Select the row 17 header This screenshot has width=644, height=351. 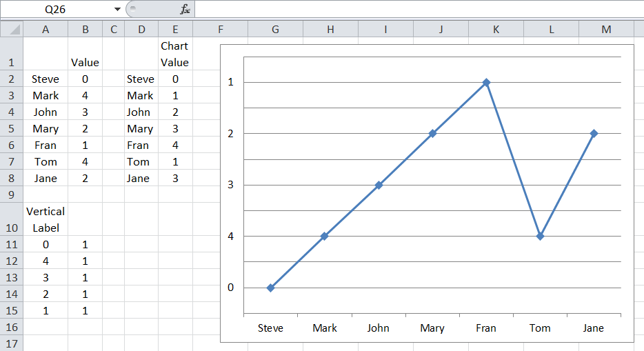(x=11, y=343)
